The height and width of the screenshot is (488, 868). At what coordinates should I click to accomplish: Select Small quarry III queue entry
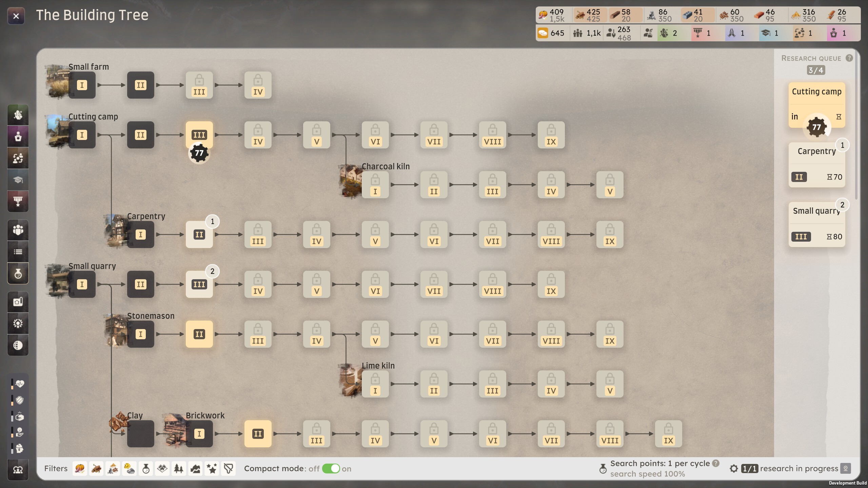817,225
